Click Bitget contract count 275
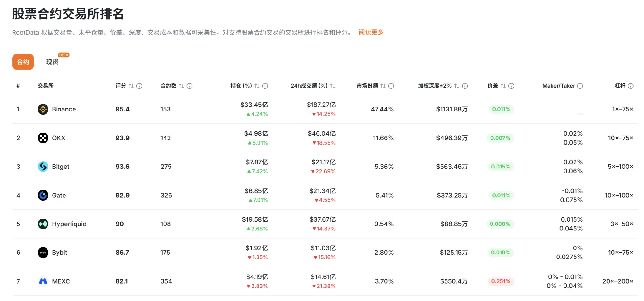The height and width of the screenshot is (301, 644). tap(166, 167)
